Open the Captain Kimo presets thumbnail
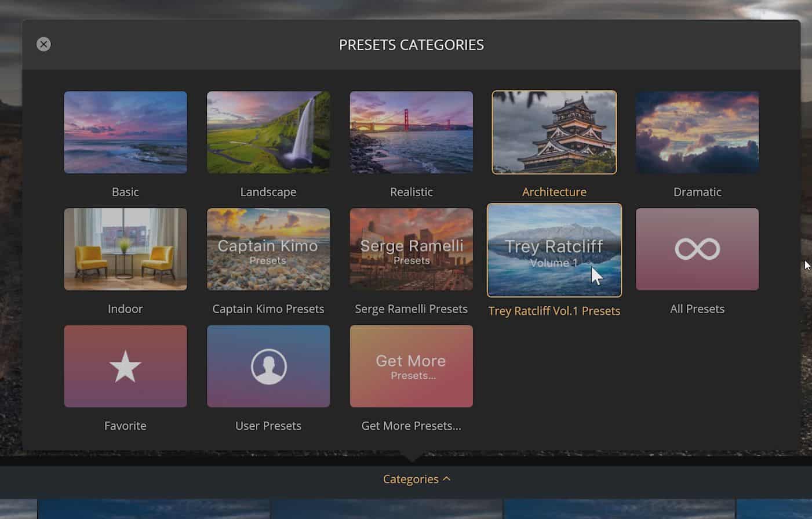 (x=268, y=249)
